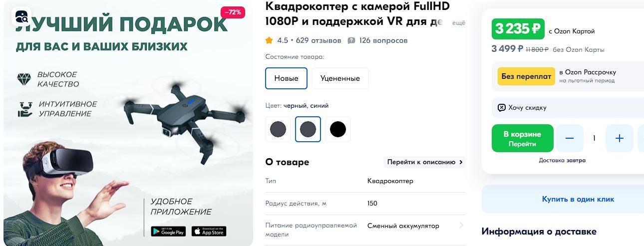
Task: Select the Уцененные condition option
Action: click(340, 78)
